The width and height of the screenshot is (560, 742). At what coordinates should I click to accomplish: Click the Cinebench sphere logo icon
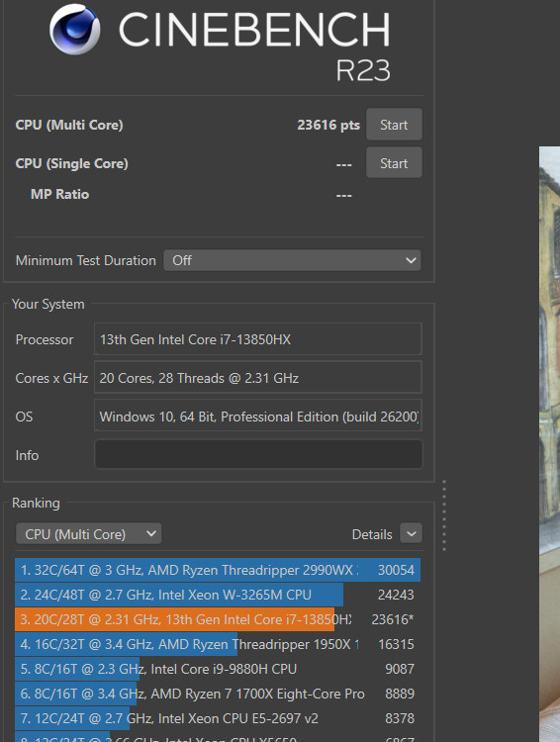75,30
